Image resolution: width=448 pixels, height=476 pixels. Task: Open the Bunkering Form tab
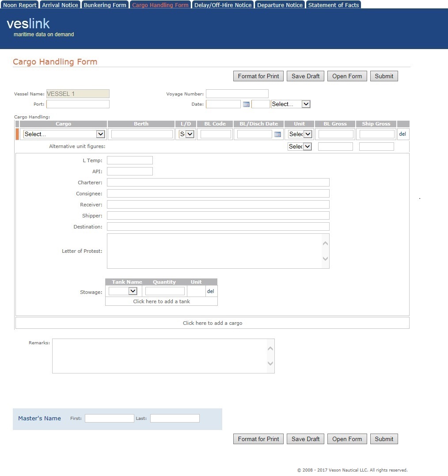coord(105,4)
